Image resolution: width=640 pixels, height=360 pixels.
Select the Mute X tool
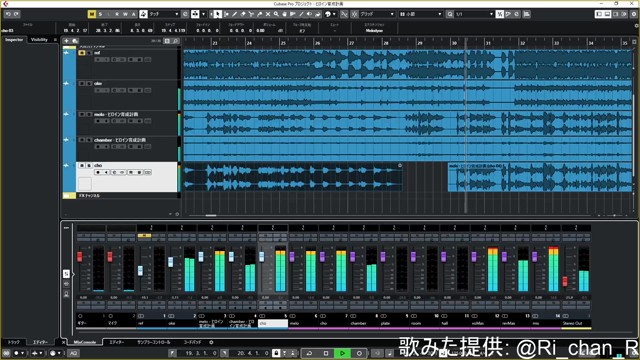pos(268,14)
